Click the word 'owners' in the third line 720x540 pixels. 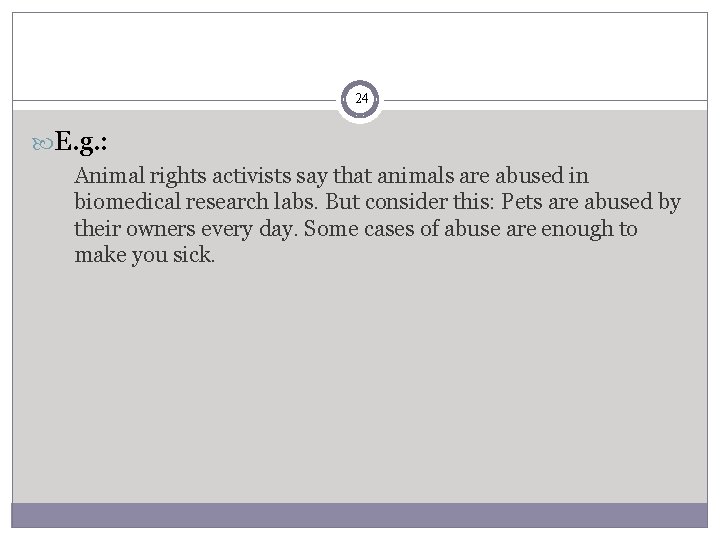click(x=161, y=229)
